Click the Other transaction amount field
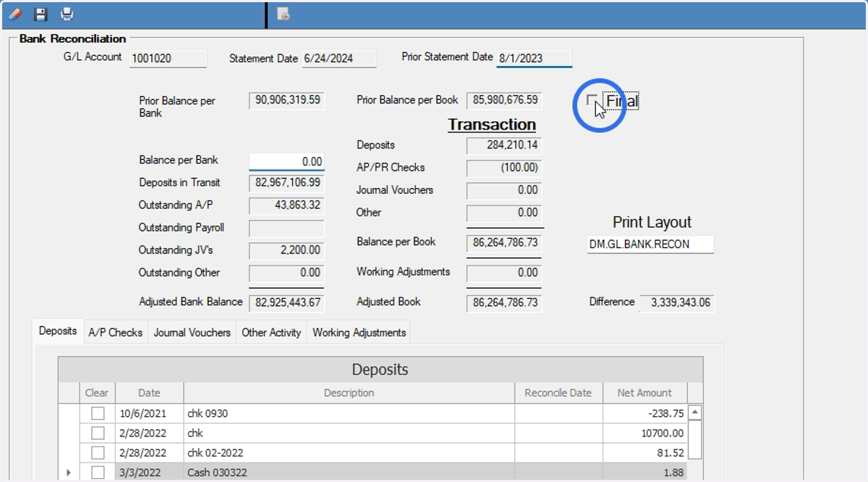Screen dimensions: 868x482 (504, 213)
